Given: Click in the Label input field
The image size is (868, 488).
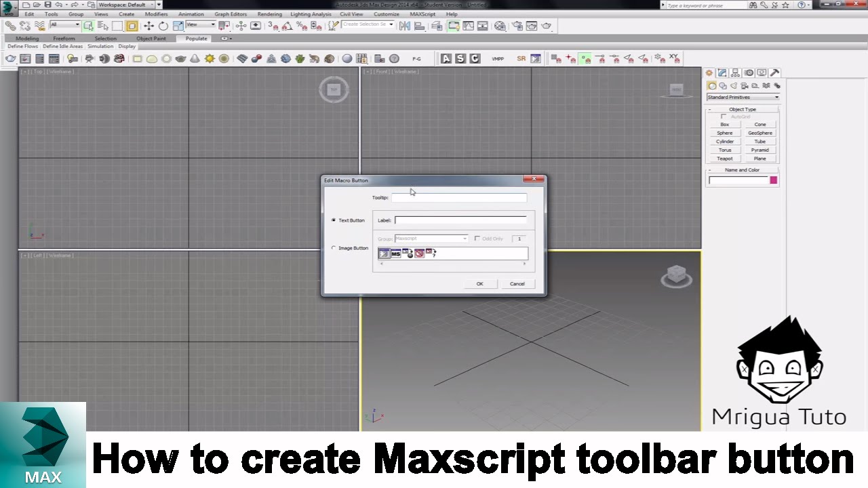Looking at the screenshot, I should pos(460,220).
